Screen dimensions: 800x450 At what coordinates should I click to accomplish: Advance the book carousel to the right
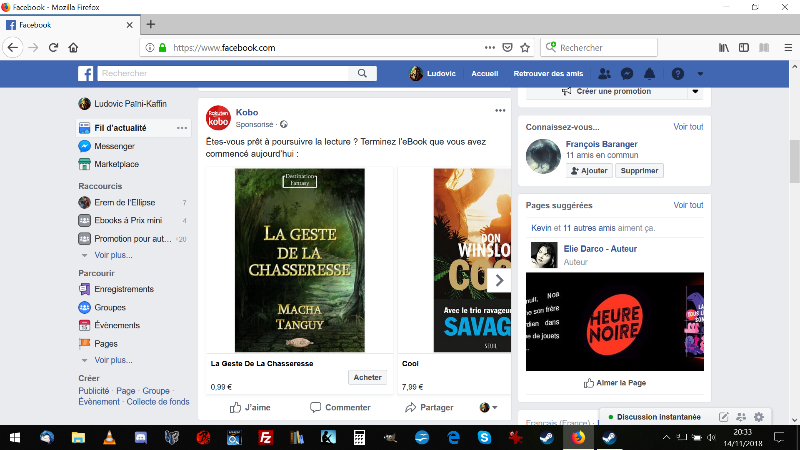[500, 280]
